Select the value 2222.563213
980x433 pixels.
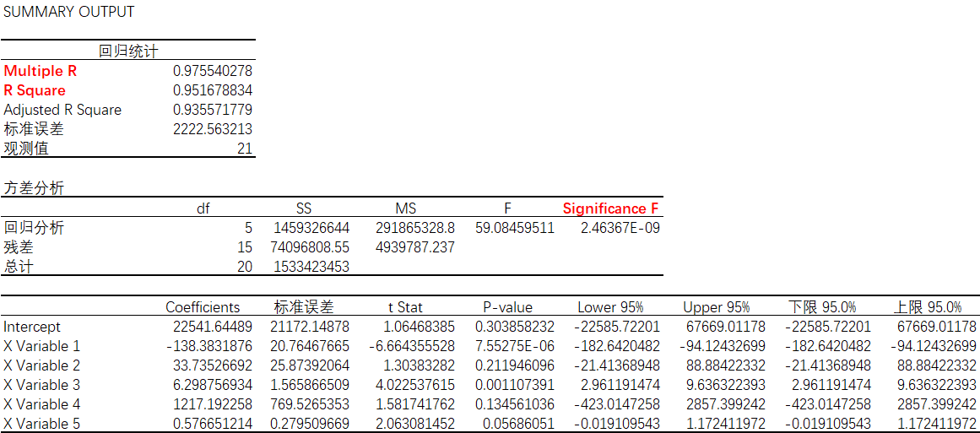pos(213,129)
